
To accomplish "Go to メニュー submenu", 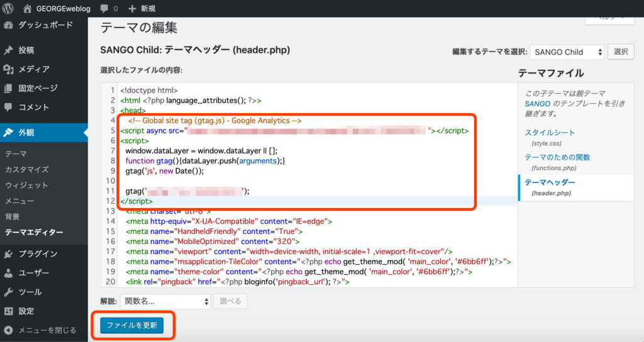I will pyautogui.click(x=19, y=201).
